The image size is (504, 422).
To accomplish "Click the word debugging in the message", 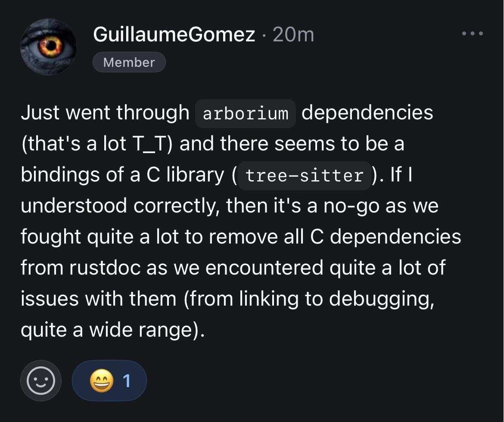I will click(381, 299).
